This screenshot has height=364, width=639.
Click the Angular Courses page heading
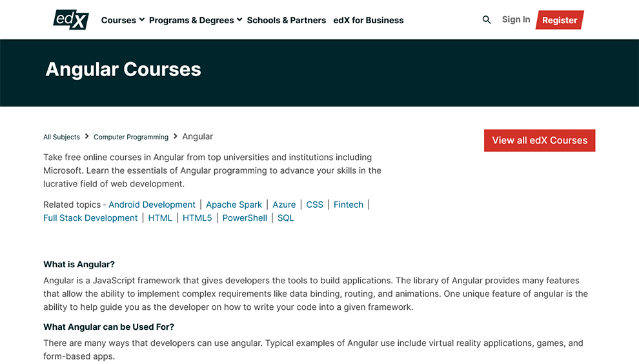(123, 69)
